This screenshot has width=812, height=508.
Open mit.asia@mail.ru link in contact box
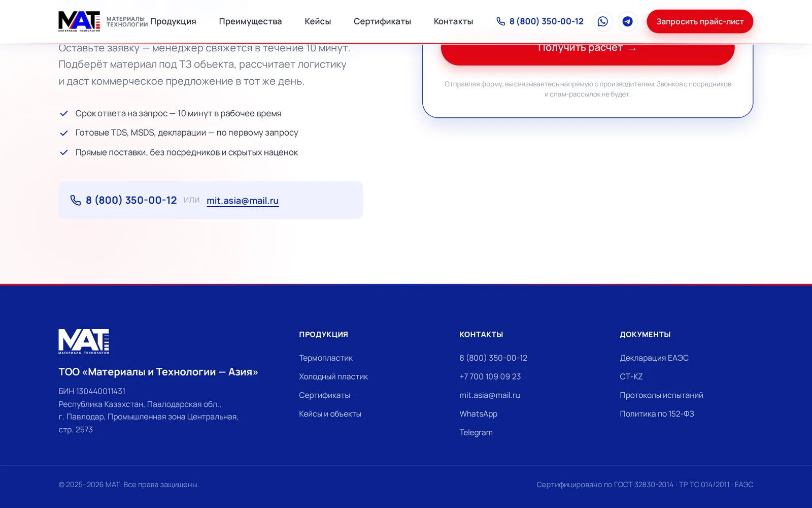coord(243,201)
